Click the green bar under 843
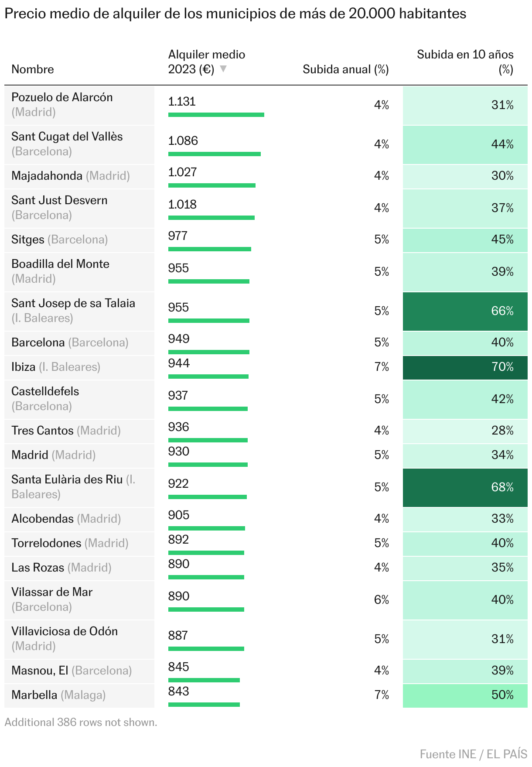 (204, 705)
